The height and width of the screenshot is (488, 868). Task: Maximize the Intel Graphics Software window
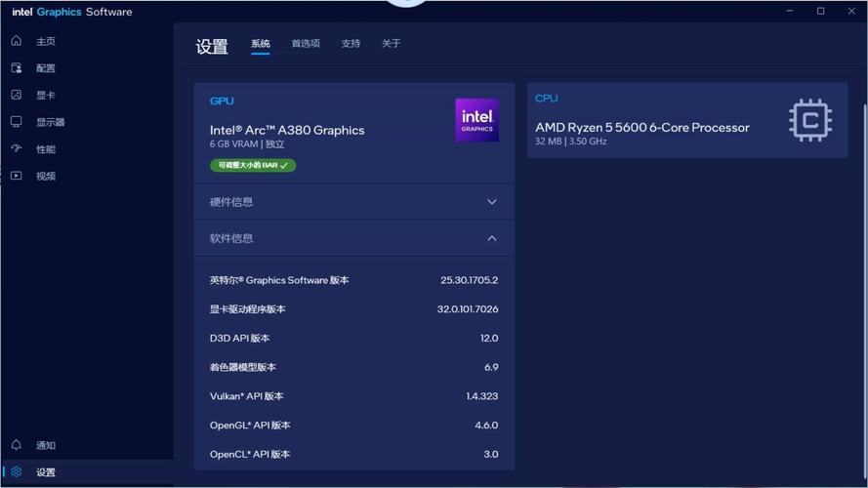(x=820, y=11)
